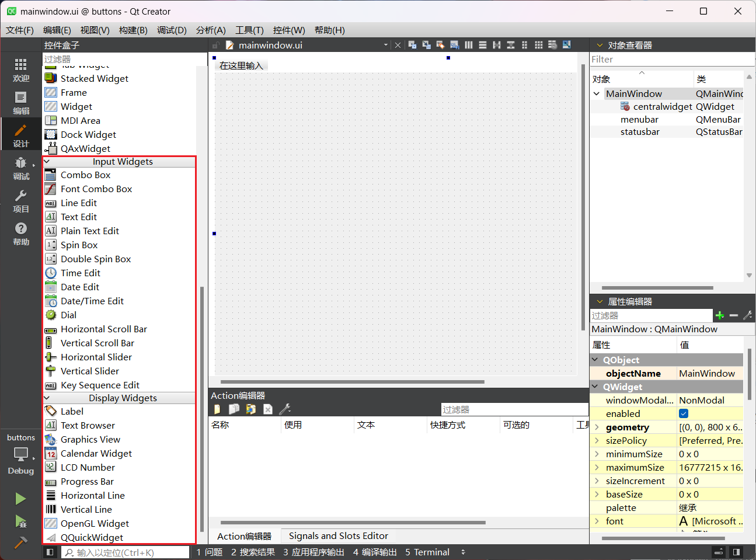
Task: Open buttons Debug kit selector
Action: tap(20, 454)
